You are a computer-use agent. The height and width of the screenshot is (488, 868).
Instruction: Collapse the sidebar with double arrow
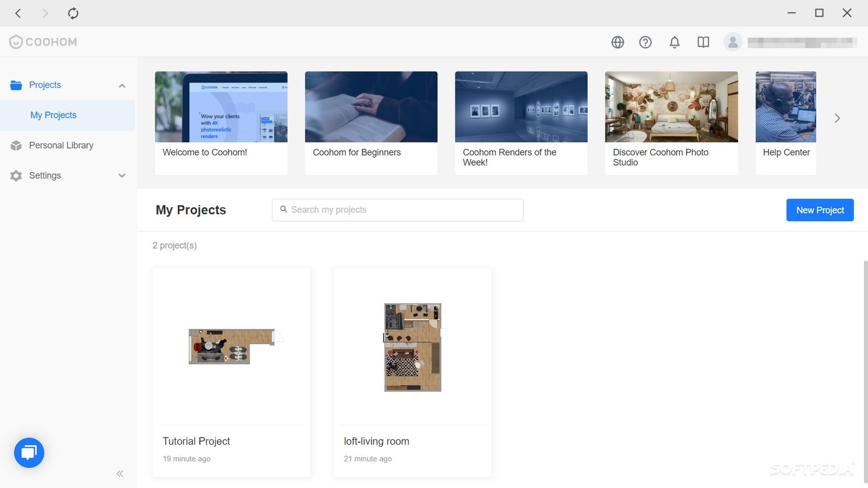pos(120,474)
